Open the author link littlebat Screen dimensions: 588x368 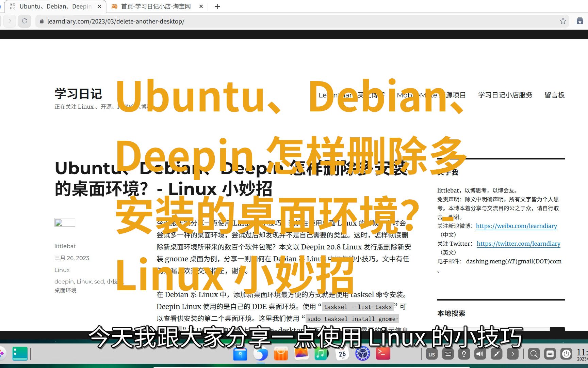coord(65,246)
